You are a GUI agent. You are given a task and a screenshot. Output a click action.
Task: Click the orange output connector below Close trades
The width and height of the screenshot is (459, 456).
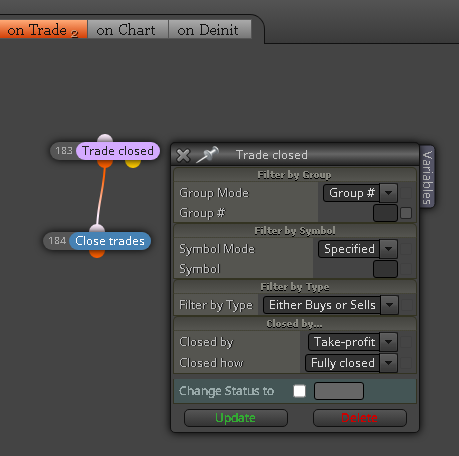click(x=97, y=253)
